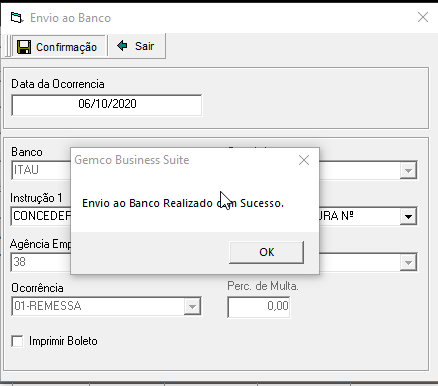438x386 pixels.
Task: Click the Sair back-arrow icon
Action: click(x=122, y=45)
